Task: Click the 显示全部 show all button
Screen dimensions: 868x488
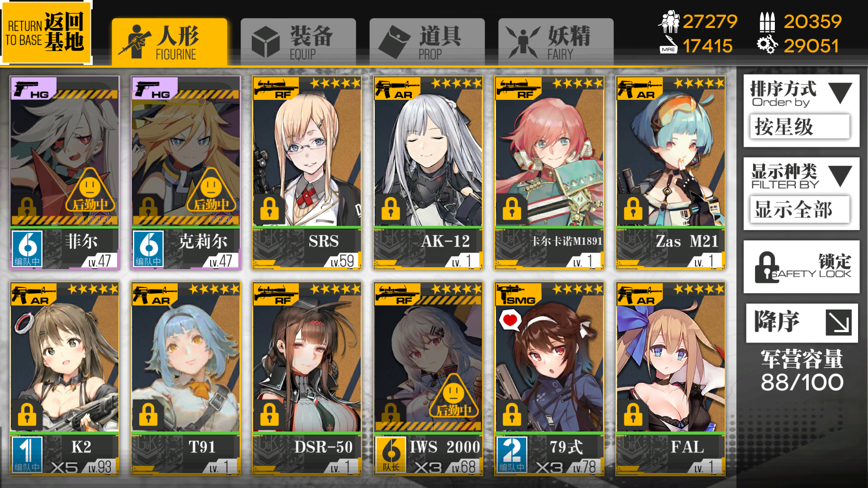Action: (x=800, y=210)
